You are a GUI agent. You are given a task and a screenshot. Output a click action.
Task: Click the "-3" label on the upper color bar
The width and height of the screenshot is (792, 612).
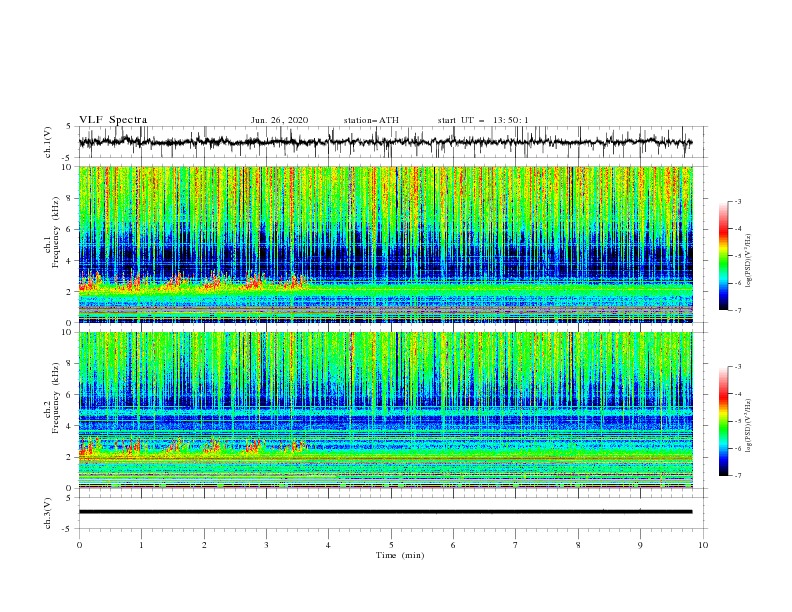tap(737, 201)
